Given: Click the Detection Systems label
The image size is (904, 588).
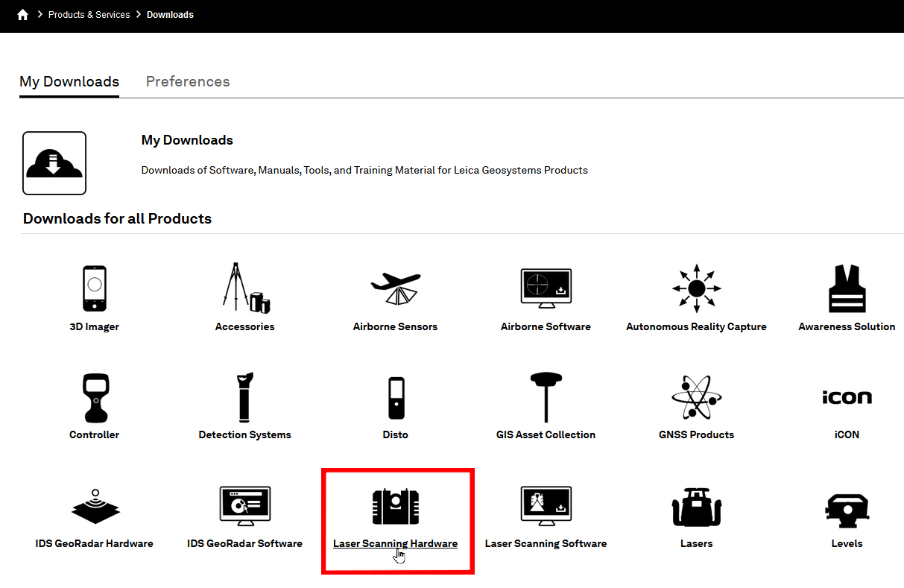Looking at the screenshot, I should [245, 434].
